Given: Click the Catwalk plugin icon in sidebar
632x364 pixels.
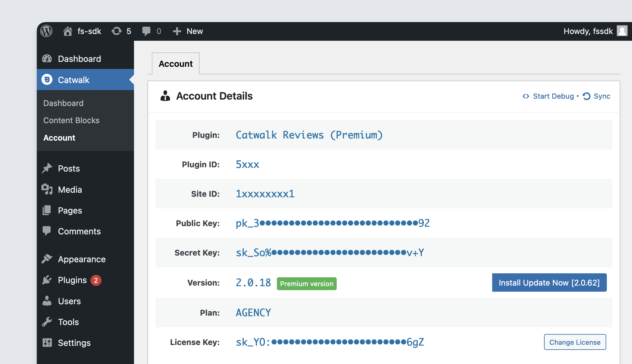Looking at the screenshot, I should pos(48,80).
